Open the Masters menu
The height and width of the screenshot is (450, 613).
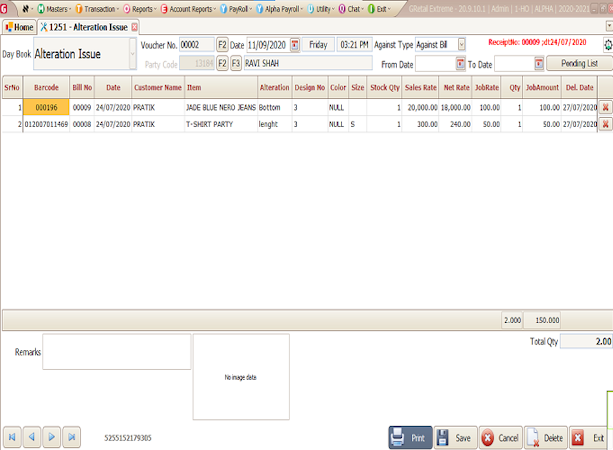pos(54,9)
